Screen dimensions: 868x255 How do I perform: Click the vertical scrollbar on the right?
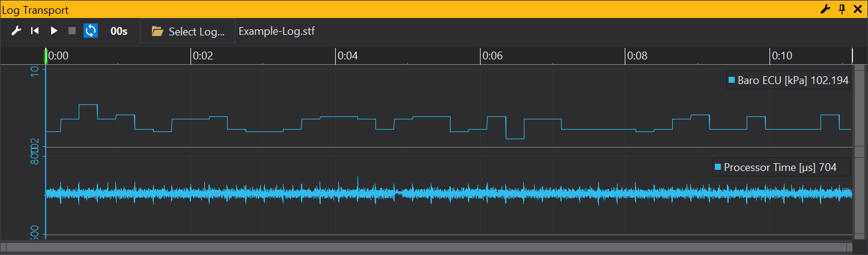[x=861, y=150]
